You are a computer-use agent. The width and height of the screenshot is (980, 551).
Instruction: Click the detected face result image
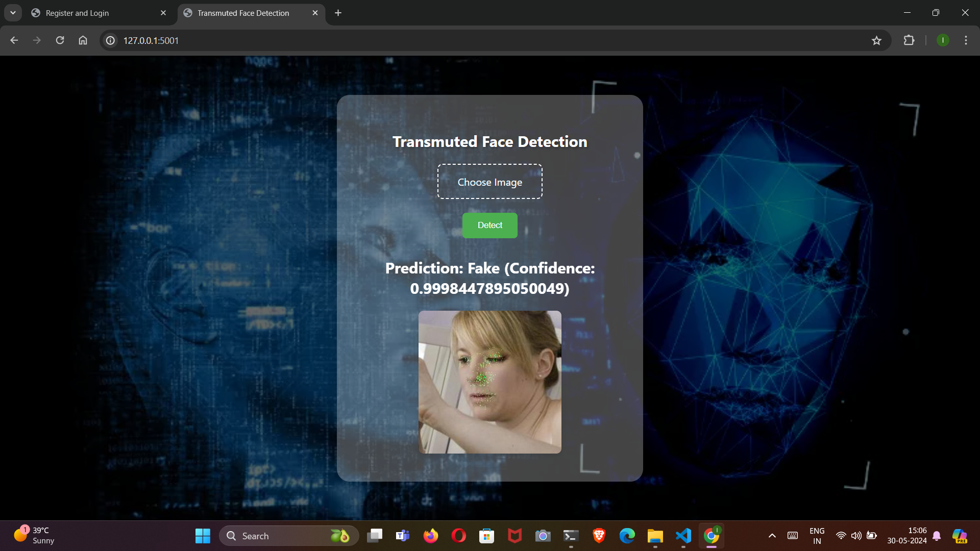[x=489, y=382]
